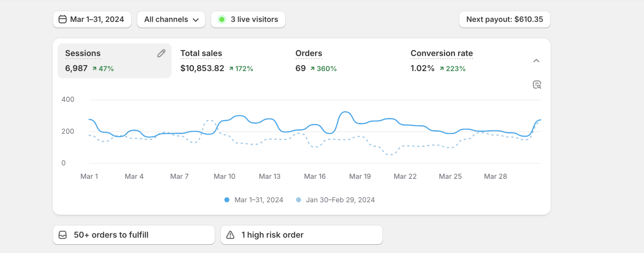The height and width of the screenshot is (253, 644).
Task: Click the green live visitors dot
Action: pyautogui.click(x=222, y=20)
